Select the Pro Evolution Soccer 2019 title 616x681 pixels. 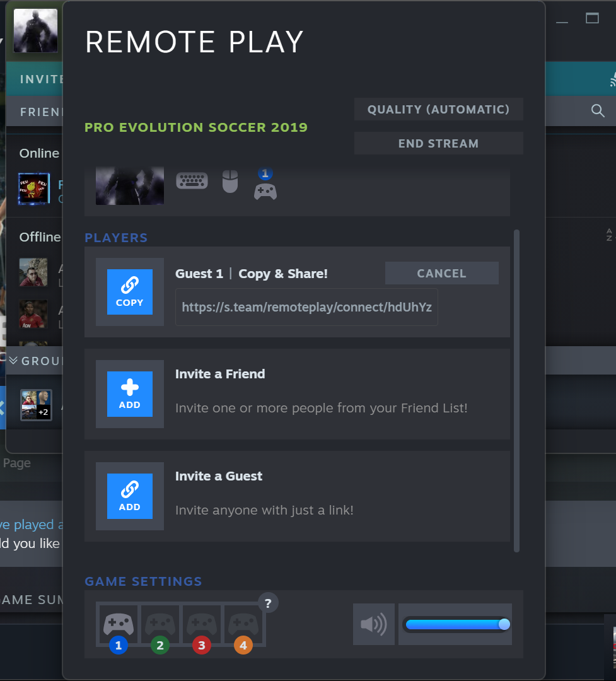tap(196, 127)
